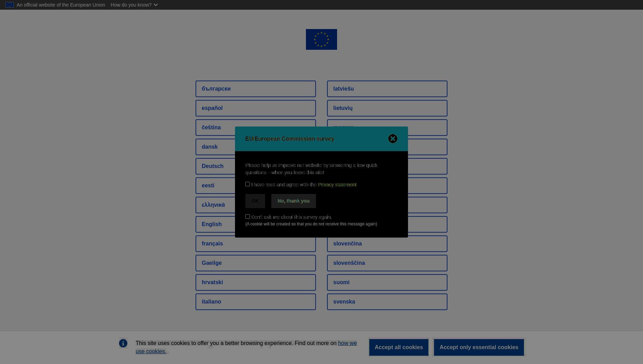This screenshot has height=364, width=643.
Task: Expand "How do you know?" dropdown
Action: 134,5
